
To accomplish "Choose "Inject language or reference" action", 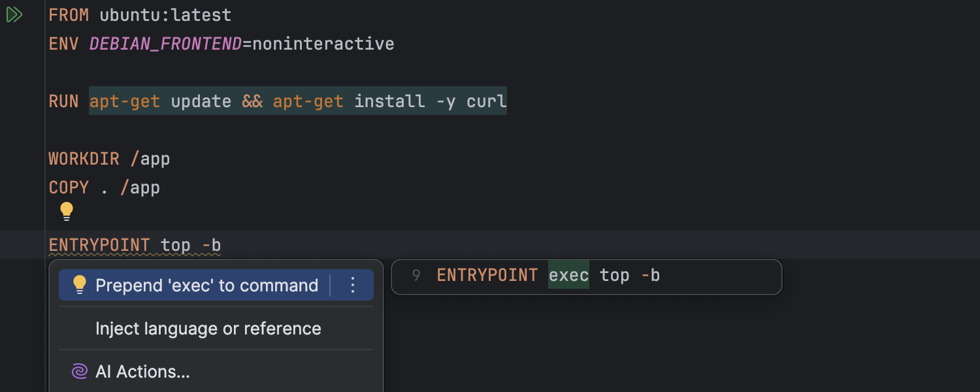I will [208, 329].
